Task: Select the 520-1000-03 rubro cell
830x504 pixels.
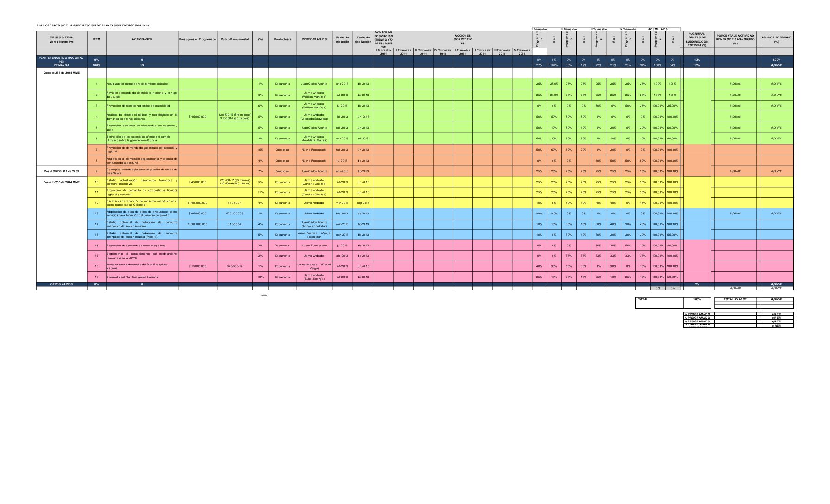Action: tap(235, 214)
